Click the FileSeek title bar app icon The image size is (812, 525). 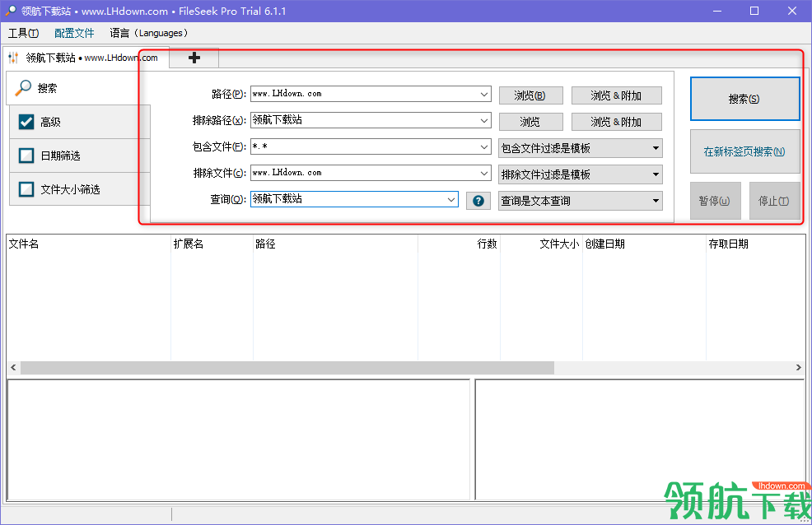pyautogui.click(x=11, y=11)
